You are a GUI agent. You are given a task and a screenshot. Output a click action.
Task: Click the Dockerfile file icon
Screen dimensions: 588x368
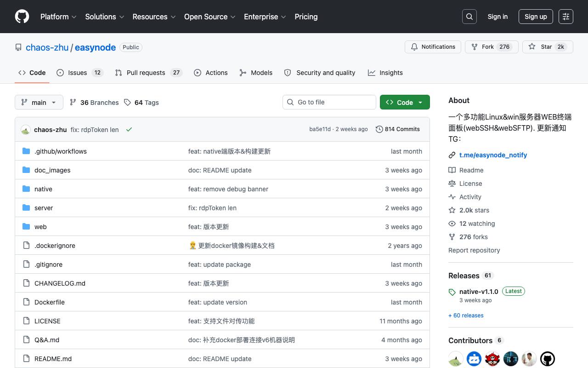pyautogui.click(x=26, y=302)
